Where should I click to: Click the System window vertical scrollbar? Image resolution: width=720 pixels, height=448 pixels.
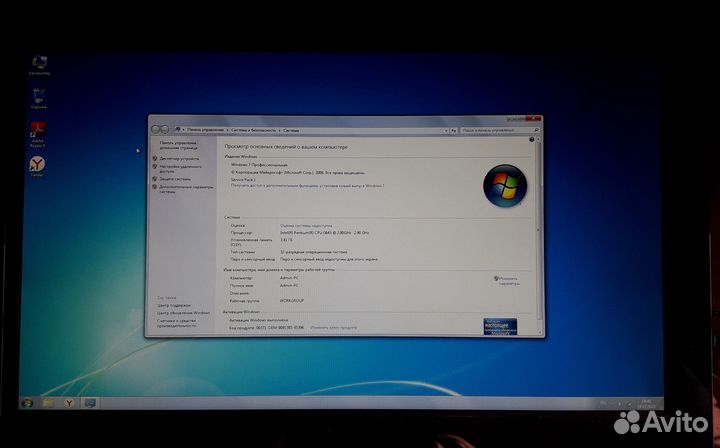[538, 236]
